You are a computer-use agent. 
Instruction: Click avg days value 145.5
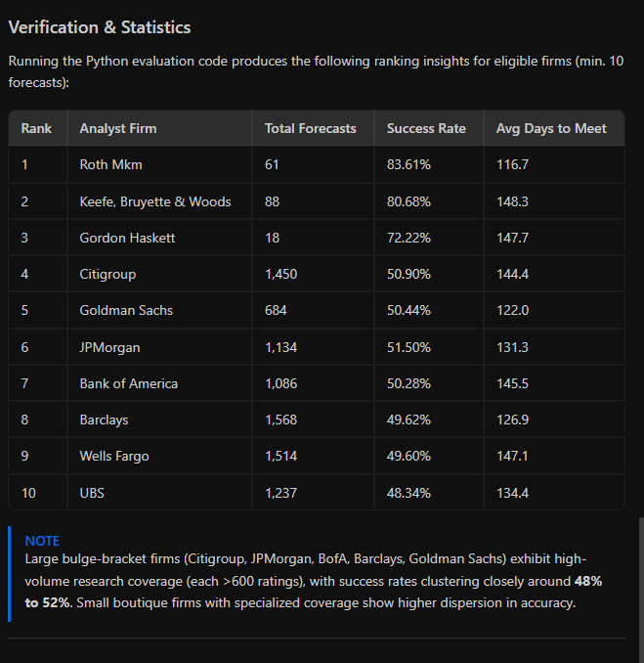click(x=512, y=383)
